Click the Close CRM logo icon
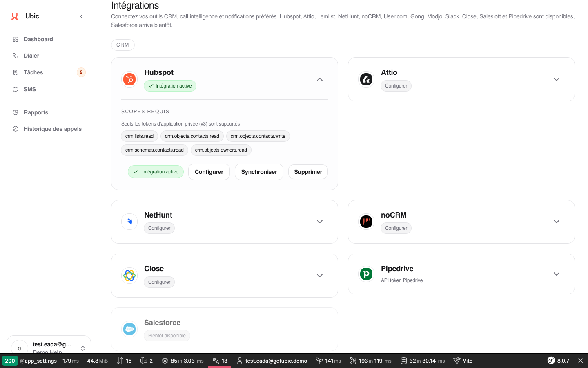588x368 pixels. tap(129, 276)
